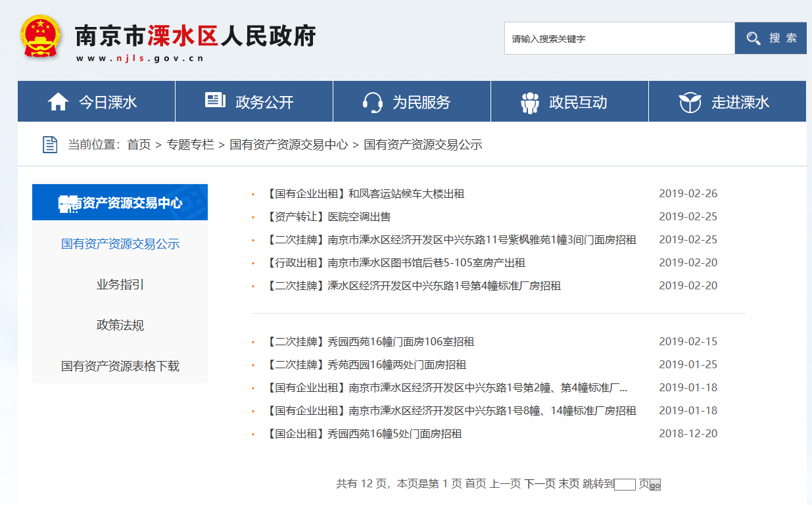
Task: Click the sprout icon beside 走进溧水
Action: pyautogui.click(x=690, y=102)
